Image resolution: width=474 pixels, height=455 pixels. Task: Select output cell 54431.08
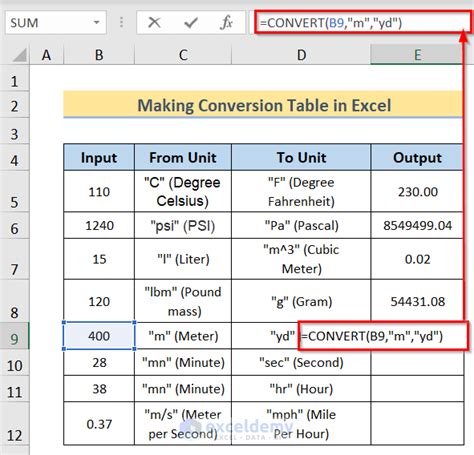pos(417,301)
